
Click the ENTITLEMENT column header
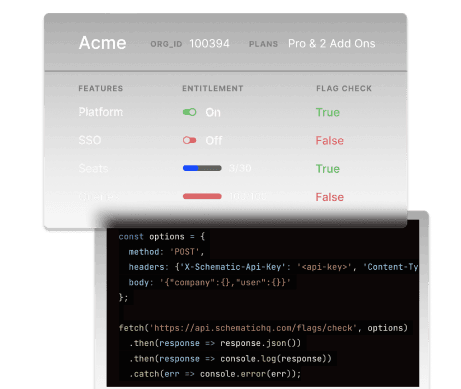[x=213, y=88]
